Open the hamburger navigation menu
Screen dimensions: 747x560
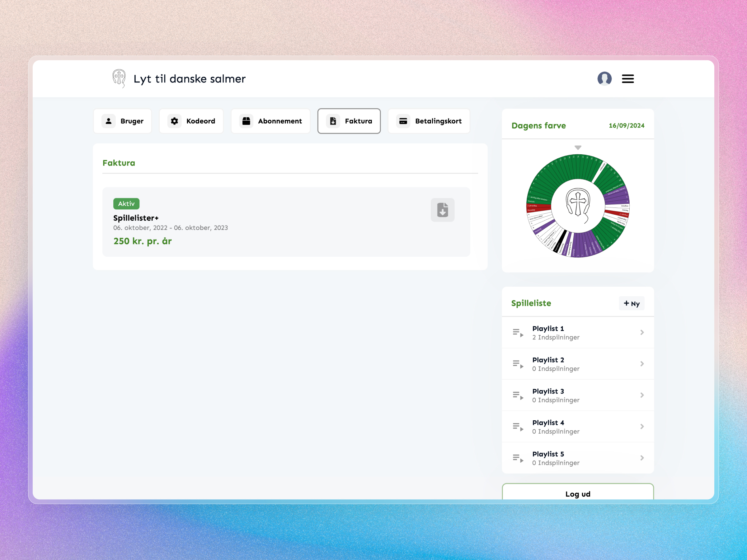(628, 78)
